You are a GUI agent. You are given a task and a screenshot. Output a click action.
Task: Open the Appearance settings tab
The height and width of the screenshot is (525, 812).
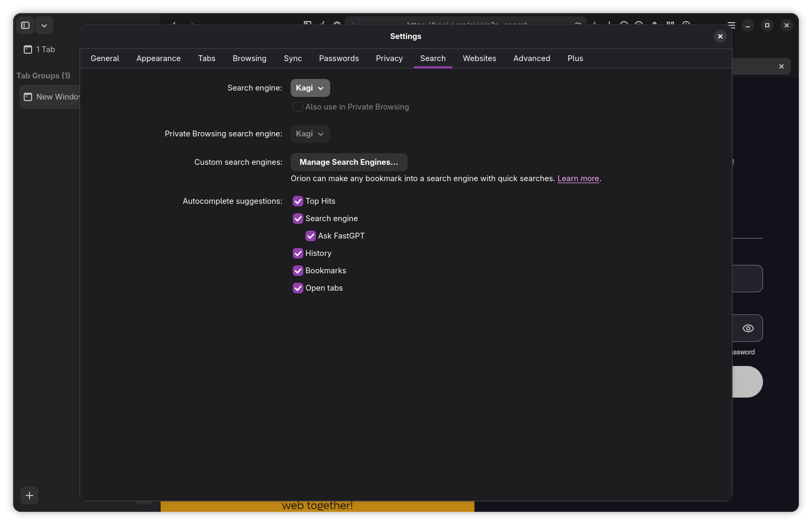click(x=159, y=58)
